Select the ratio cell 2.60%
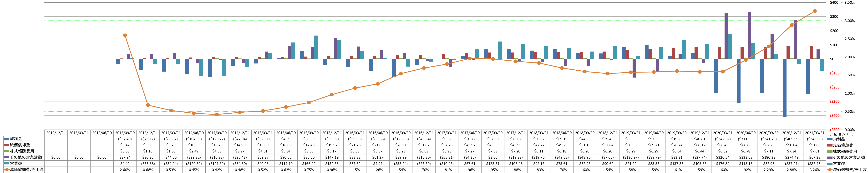Image resolution: width=868 pixels, height=173 pixels. pyautogui.click(x=125, y=170)
